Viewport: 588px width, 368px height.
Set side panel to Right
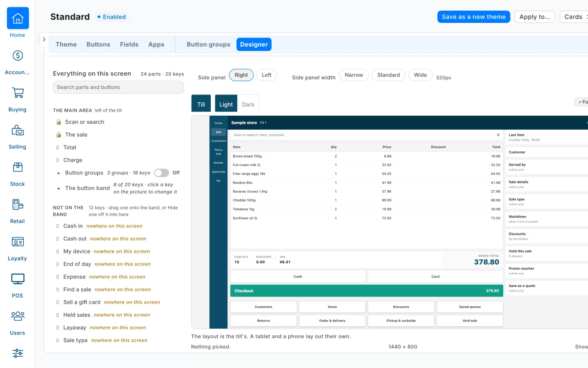coord(241,75)
